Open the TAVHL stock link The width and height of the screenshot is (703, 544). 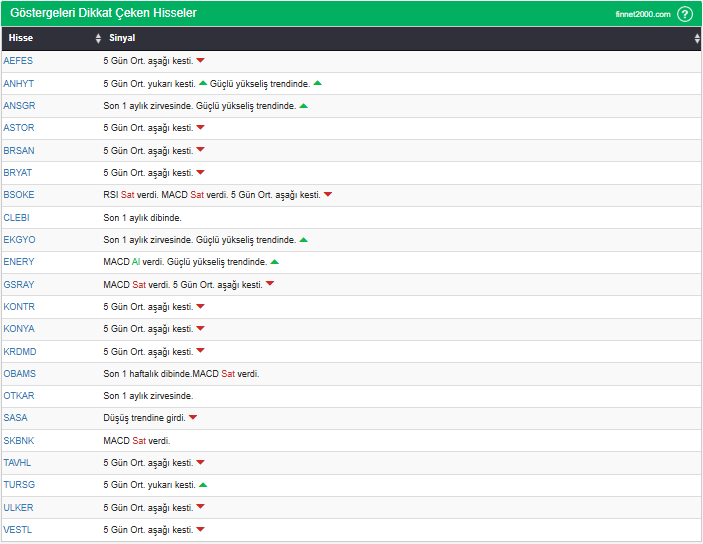pyautogui.click(x=17, y=462)
